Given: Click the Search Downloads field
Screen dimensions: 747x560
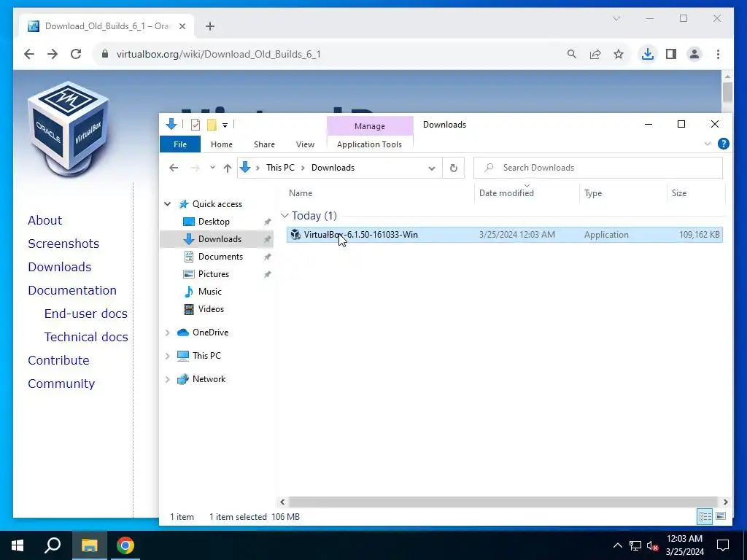Looking at the screenshot, I should point(598,168).
